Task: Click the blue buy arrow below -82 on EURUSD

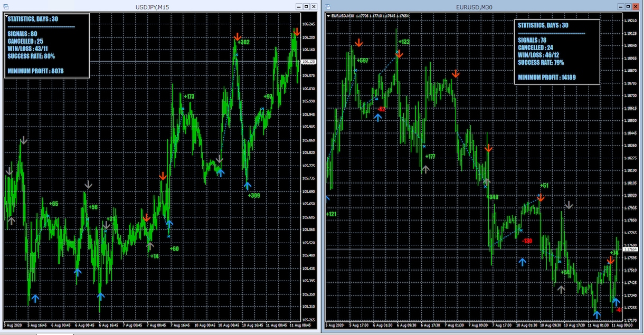Action: click(378, 117)
